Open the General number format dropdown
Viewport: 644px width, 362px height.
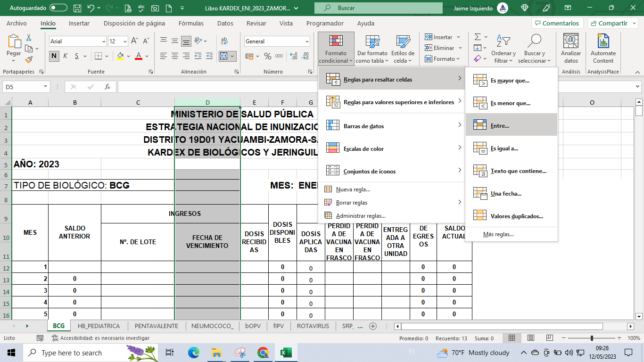(x=307, y=41)
